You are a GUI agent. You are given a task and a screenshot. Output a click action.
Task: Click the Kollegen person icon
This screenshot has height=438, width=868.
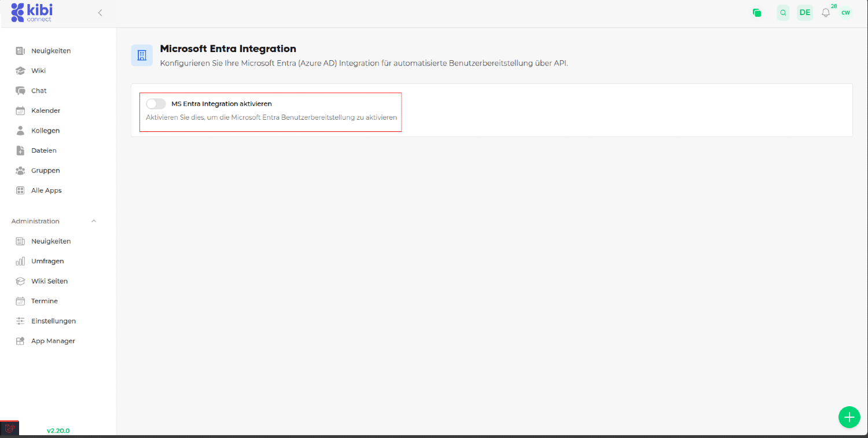coord(20,131)
